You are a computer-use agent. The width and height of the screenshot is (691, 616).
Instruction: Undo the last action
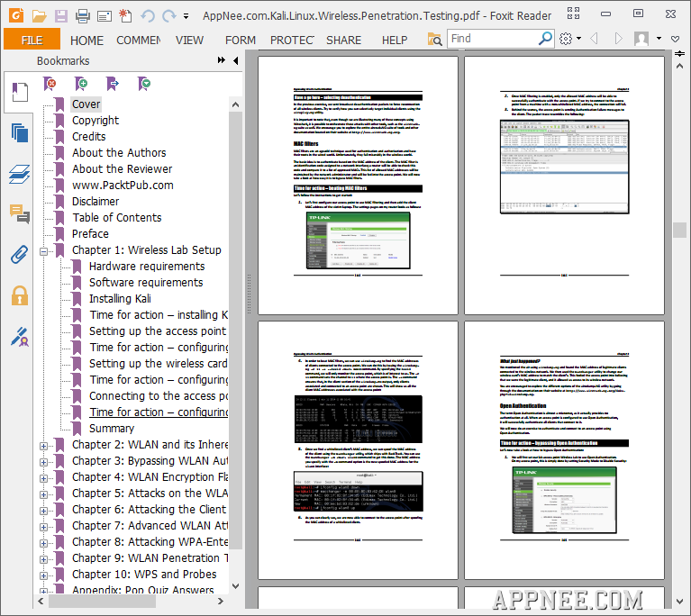point(148,16)
